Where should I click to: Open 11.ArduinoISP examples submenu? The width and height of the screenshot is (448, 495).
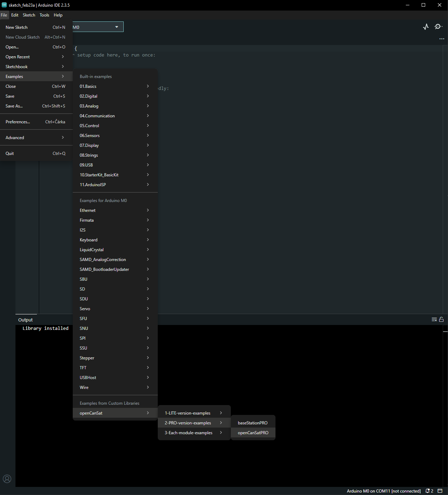tap(115, 185)
